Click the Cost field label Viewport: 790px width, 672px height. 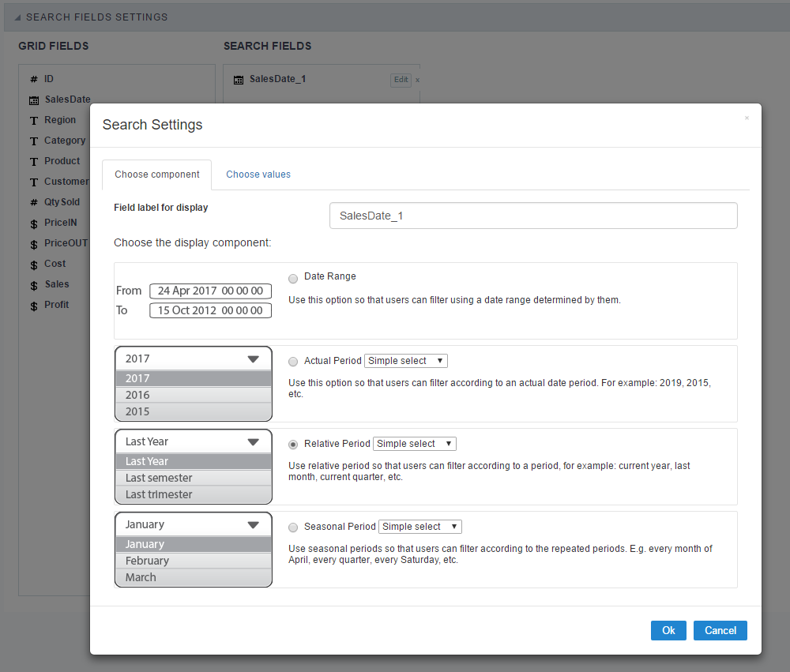pos(55,264)
